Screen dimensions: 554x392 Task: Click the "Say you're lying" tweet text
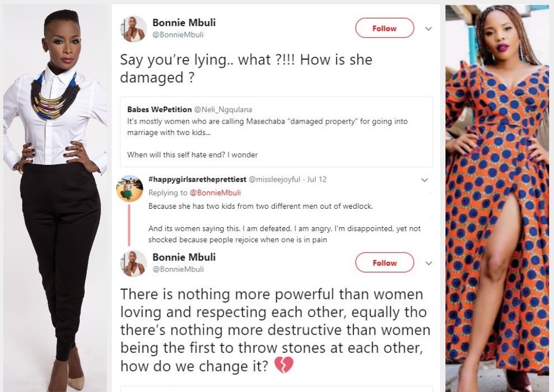(246, 68)
